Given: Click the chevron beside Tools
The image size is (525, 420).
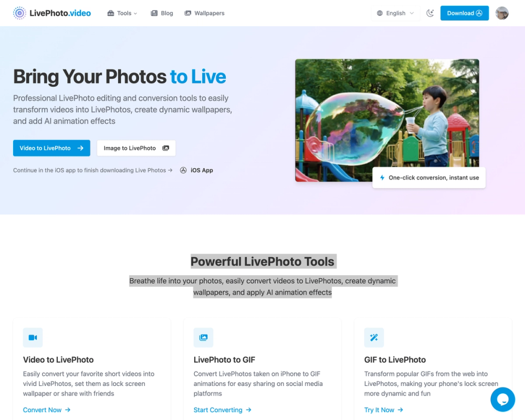Looking at the screenshot, I should coord(135,14).
